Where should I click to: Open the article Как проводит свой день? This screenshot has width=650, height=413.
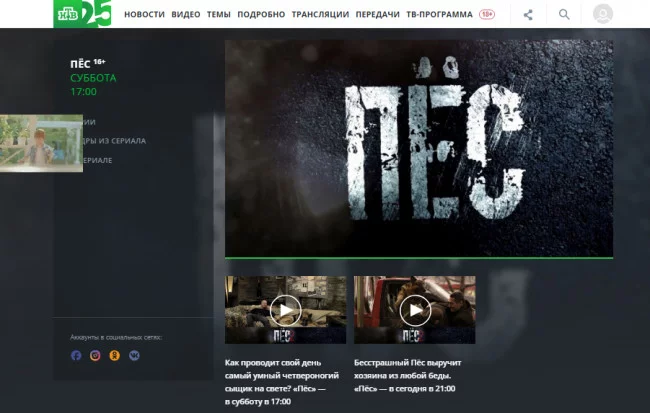(x=282, y=382)
